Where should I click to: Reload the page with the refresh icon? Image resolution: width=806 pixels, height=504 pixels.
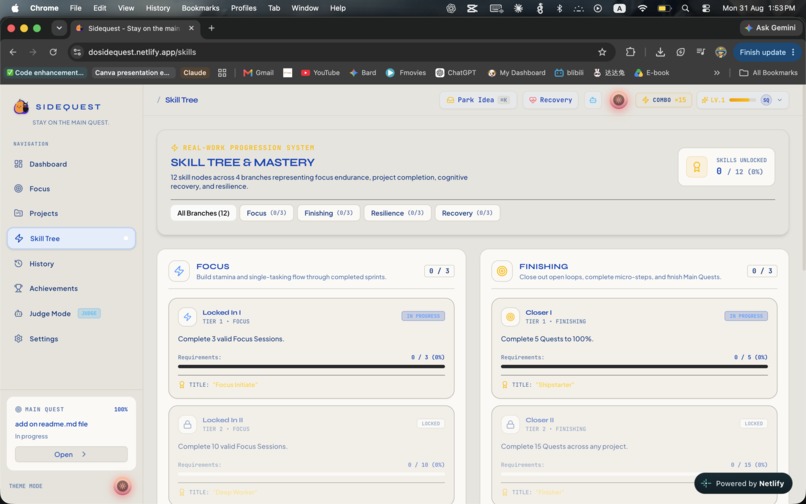[53, 52]
